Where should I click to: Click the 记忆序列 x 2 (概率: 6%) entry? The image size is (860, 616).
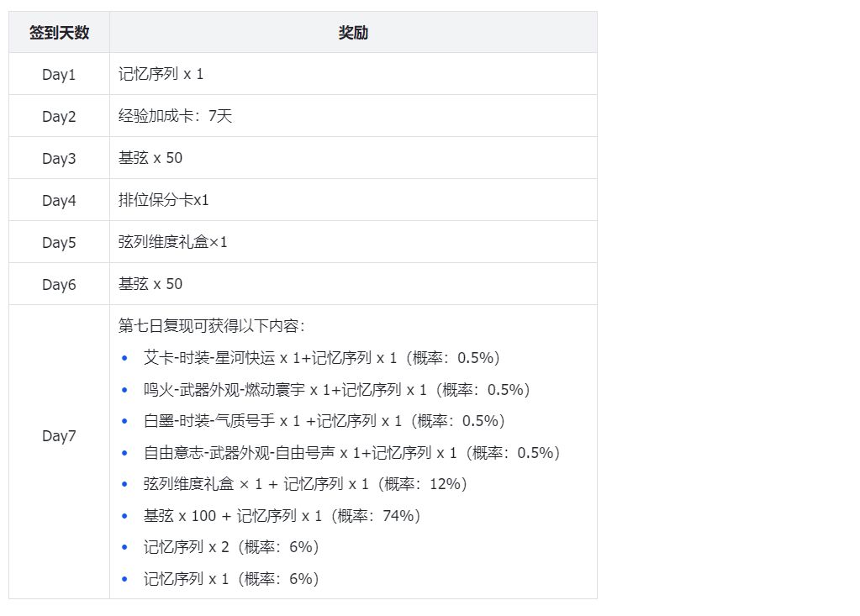tap(231, 547)
